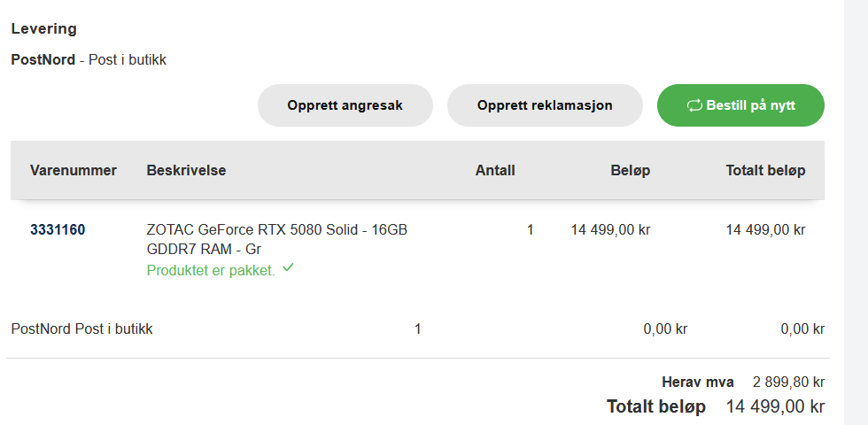
Task: Click the Produktet er pakket status text
Action: click(211, 271)
